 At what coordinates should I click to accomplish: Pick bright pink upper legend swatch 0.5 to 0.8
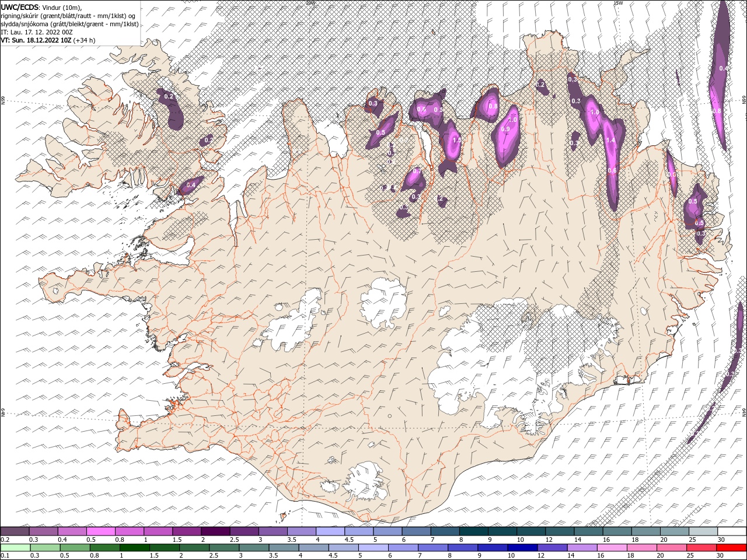pyautogui.click(x=101, y=531)
